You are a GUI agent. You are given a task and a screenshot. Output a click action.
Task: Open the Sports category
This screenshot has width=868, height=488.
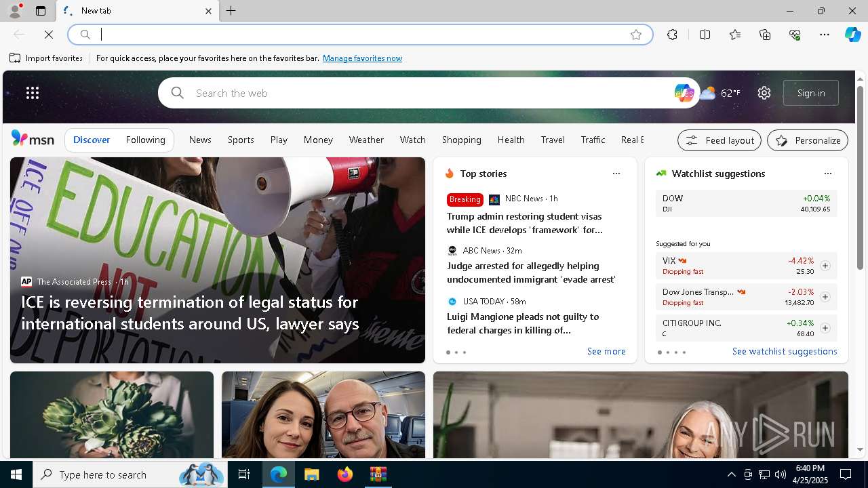[241, 140]
